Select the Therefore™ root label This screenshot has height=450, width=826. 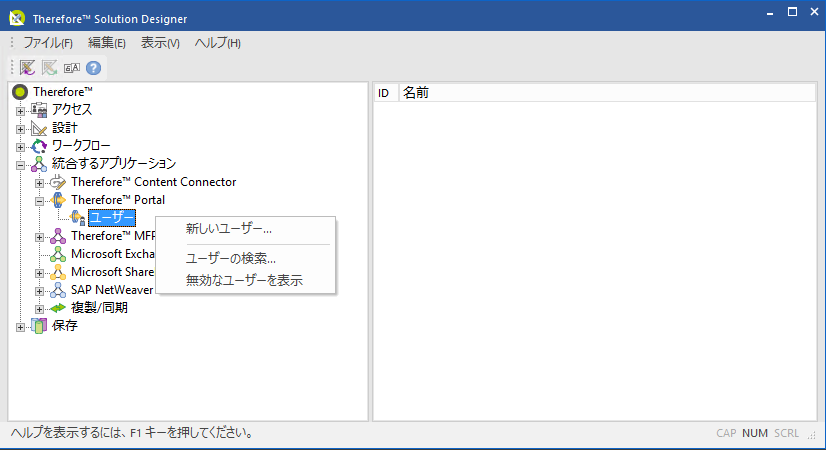63,92
